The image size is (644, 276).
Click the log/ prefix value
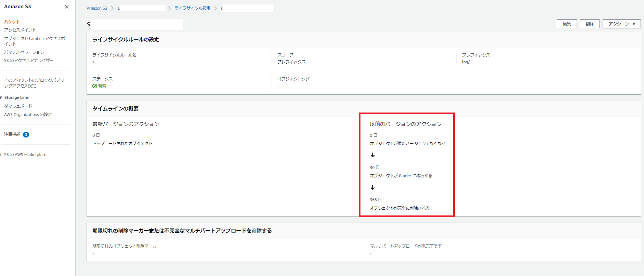(x=466, y=62)
